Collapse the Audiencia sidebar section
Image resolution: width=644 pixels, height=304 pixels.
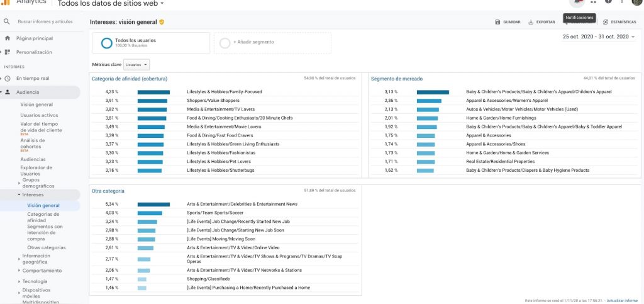(x=1, y=93)
